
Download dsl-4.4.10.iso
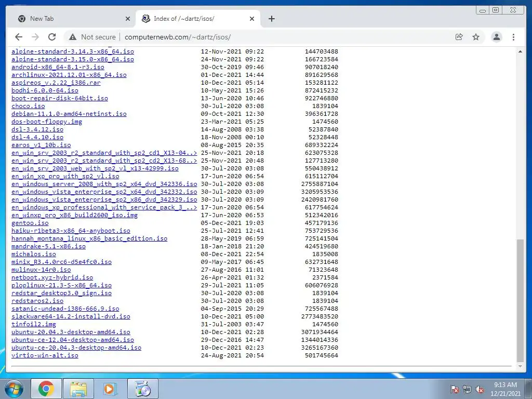click(37, 137)
